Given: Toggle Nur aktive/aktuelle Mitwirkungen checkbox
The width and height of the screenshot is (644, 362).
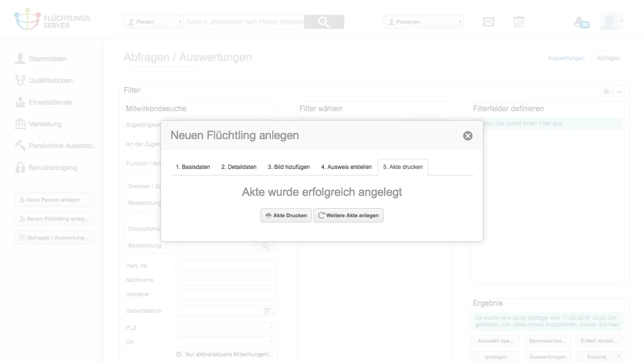Looking at the screenshot, I should [179, 354].
